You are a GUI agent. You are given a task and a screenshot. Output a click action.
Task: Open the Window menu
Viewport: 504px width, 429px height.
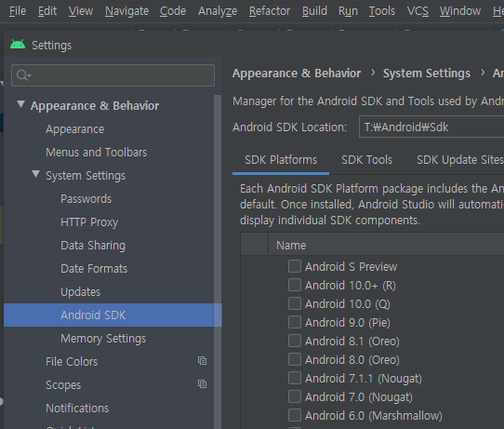(x=460, y=11)
